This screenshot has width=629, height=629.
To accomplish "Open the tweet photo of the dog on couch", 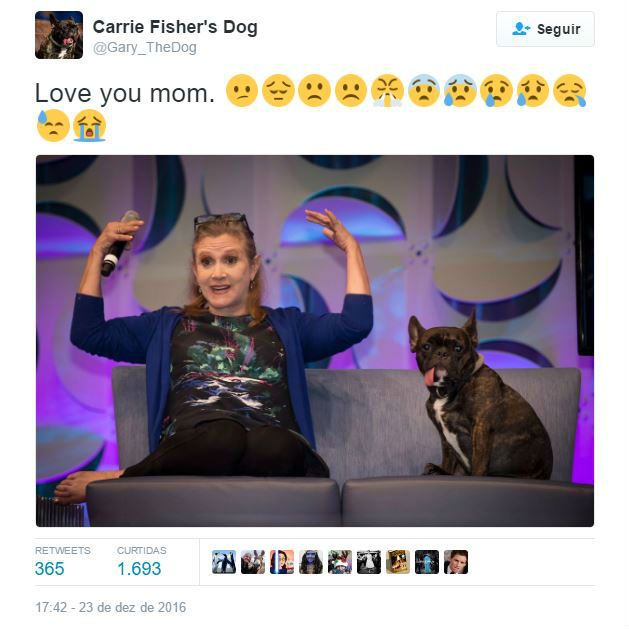I will pos(315,341).
